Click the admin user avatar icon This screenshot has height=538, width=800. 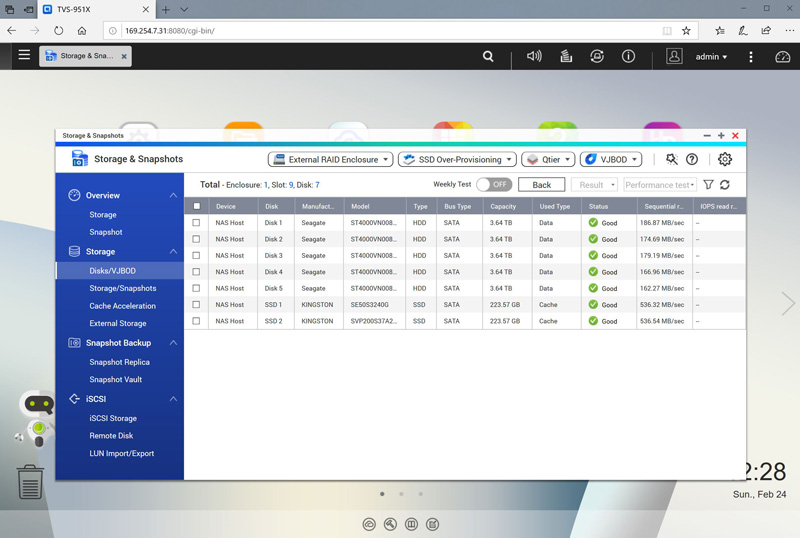click(674, 56)
